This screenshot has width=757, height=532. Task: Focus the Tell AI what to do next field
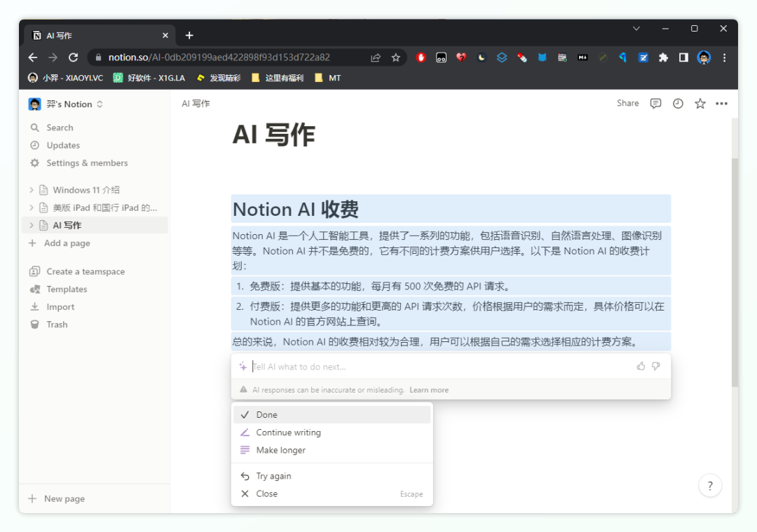coord(435,367)
